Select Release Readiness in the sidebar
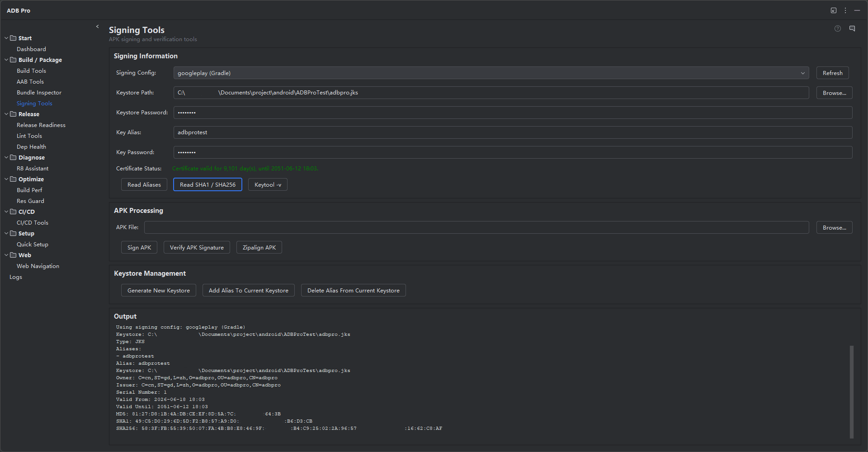This screenshot has height=452, width=868. (41, 125)
